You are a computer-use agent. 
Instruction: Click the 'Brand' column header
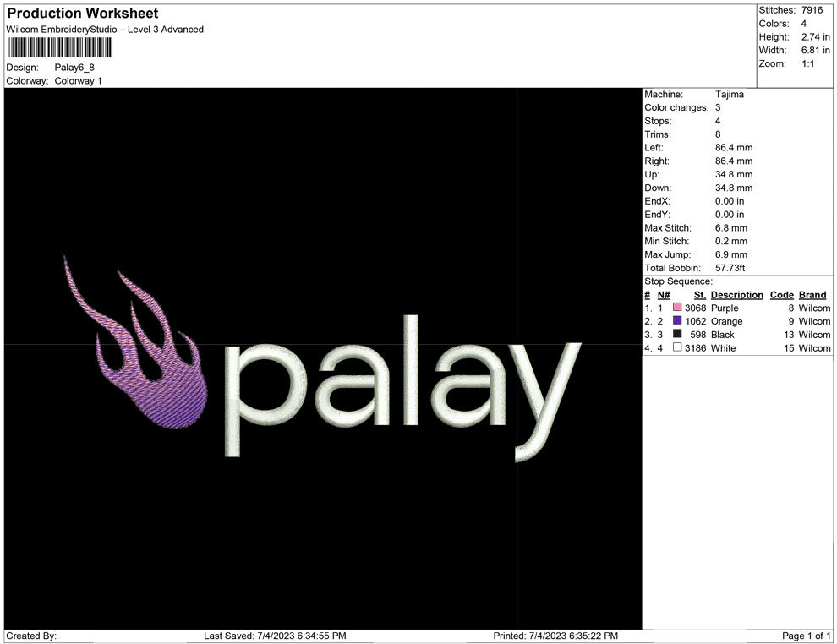point(812,294)
